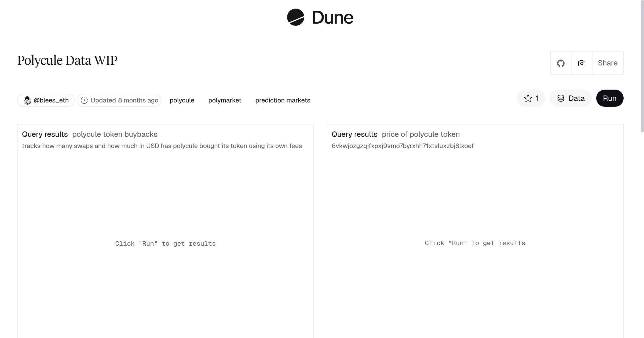This screenshot has height=338, width=644.
Task: Select the prediction markets tag
Action: pos(283,100)
